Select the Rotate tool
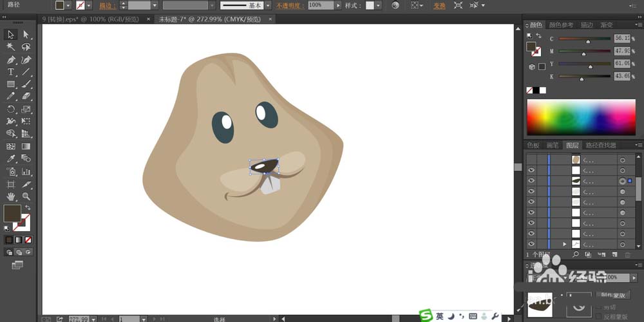The image size is (644, 322). [x=11, y=109]
